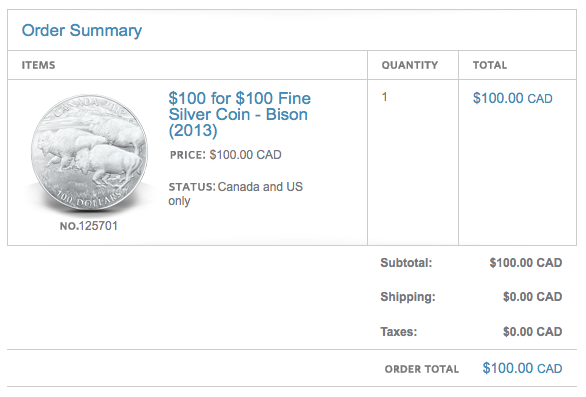The height and width of the screenshot is (397, 586).
Task: Click the order total amount $100.00 CAD
Action: point(522,368)
